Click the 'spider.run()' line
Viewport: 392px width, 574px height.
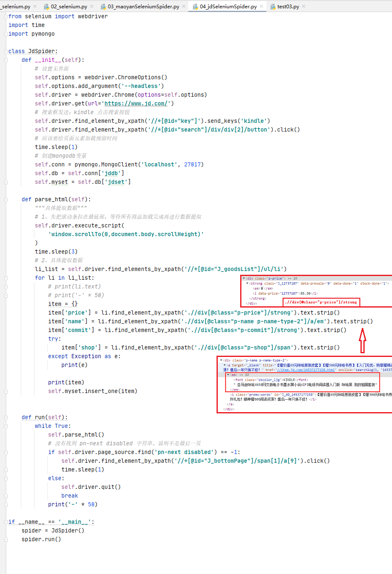[x=41, y=539]
